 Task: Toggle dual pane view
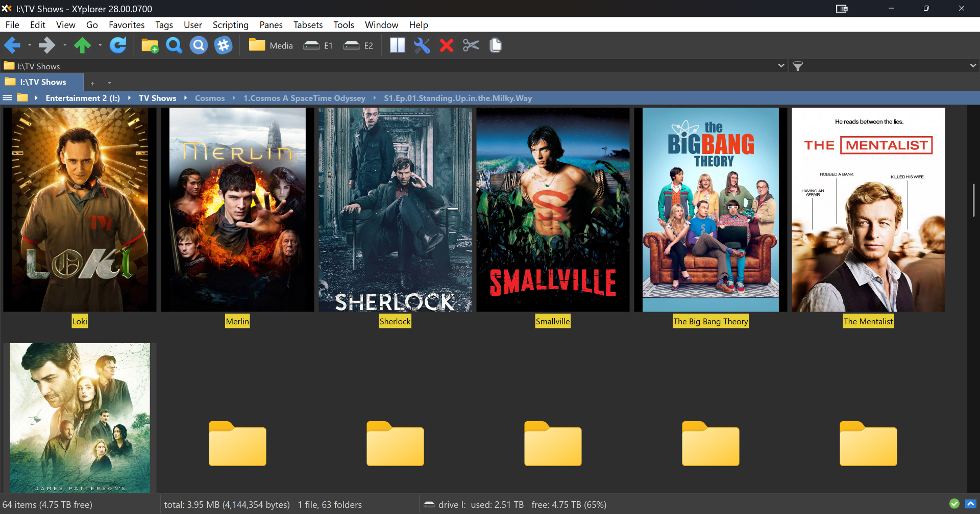(397, 45)
